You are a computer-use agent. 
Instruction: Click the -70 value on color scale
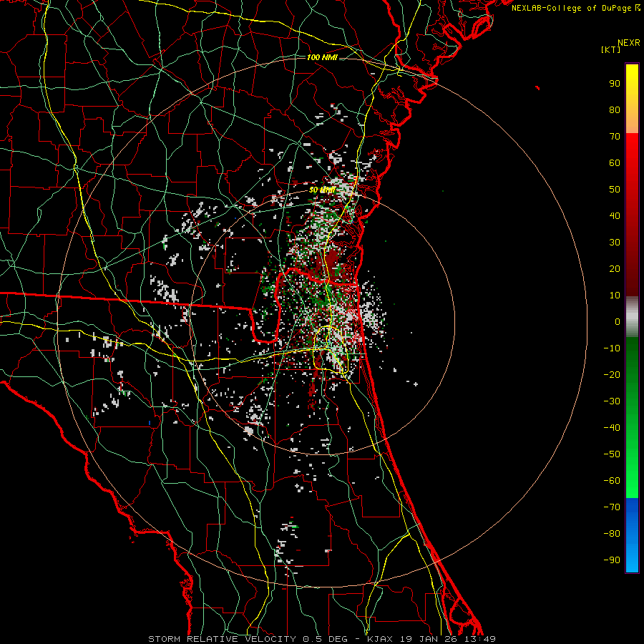pyautogui.click(x=612, y=507)
